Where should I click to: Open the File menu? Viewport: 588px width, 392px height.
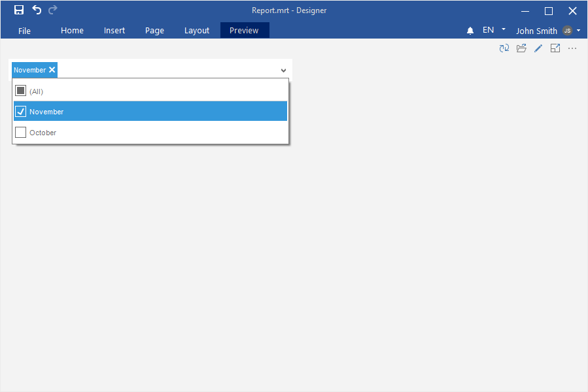[x=25, y=31]
